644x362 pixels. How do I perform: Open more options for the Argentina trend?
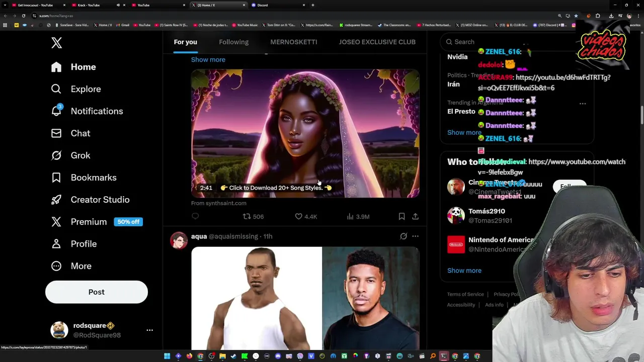coord(583,104)
